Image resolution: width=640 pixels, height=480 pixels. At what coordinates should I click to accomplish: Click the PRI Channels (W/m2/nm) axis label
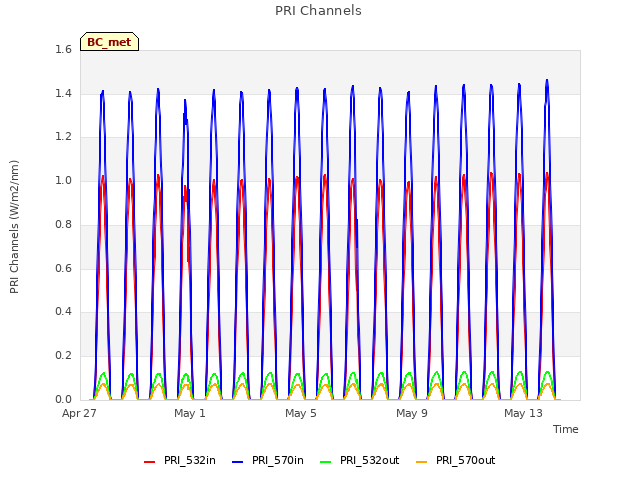click(14, 227)
